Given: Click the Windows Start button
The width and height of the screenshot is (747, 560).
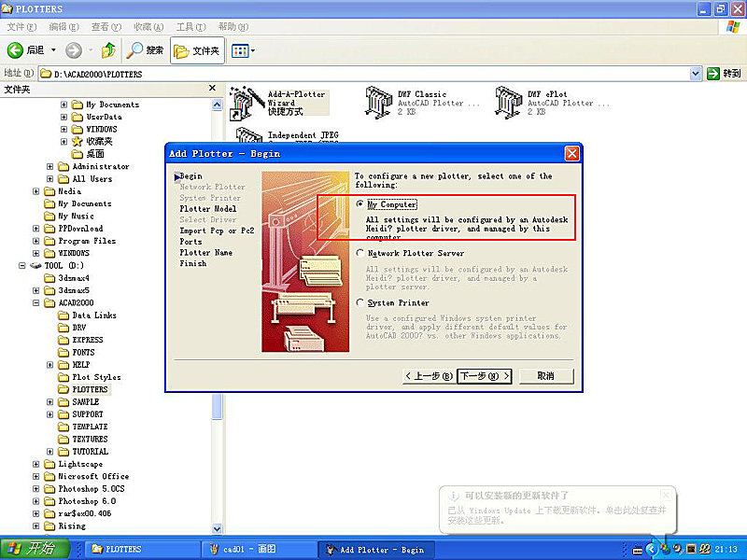Looking at the screenshot, I should coord(35,548).
